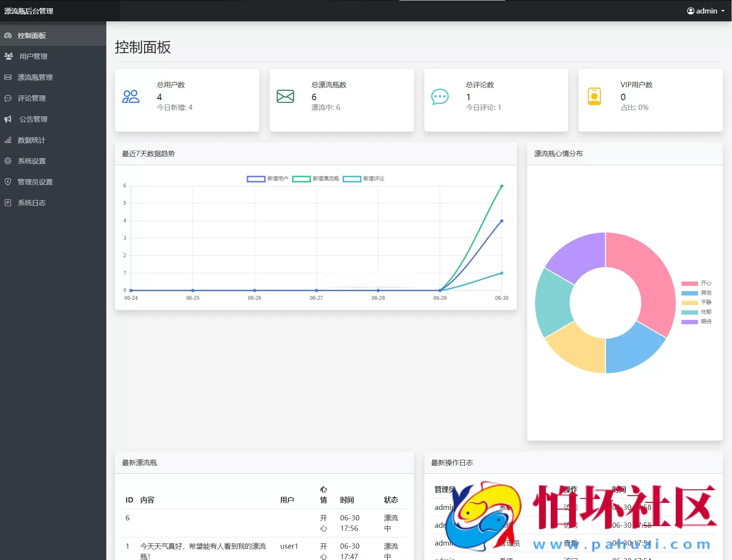Click the admin avatar icon at top right
The height and width of the screenshot is (560, 732).
point(691,10)
